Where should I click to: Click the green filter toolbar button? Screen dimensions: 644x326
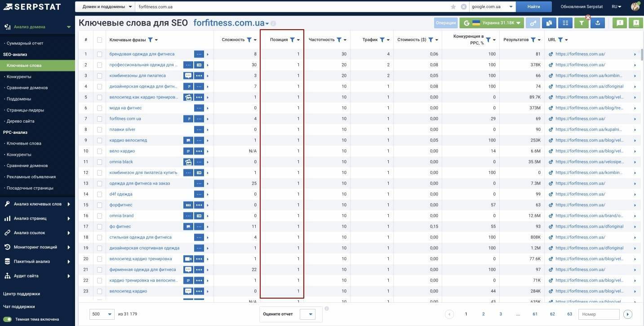click(582, 23)
